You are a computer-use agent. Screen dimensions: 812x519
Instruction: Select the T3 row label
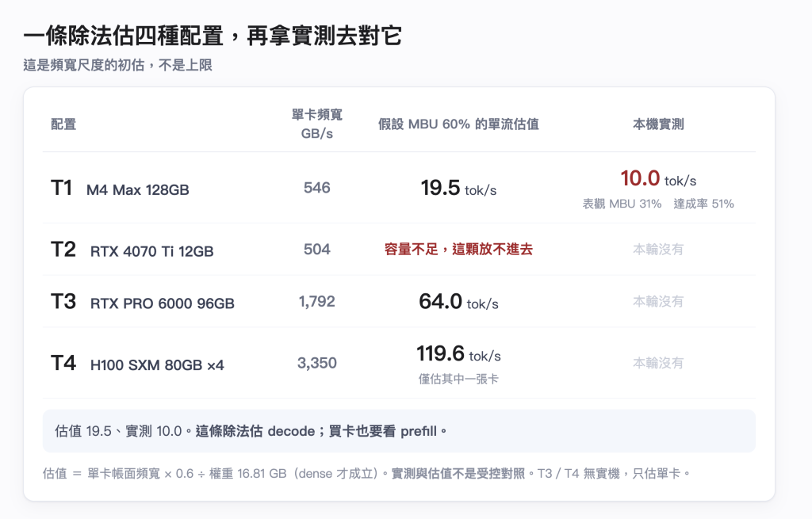coord(63,302)
